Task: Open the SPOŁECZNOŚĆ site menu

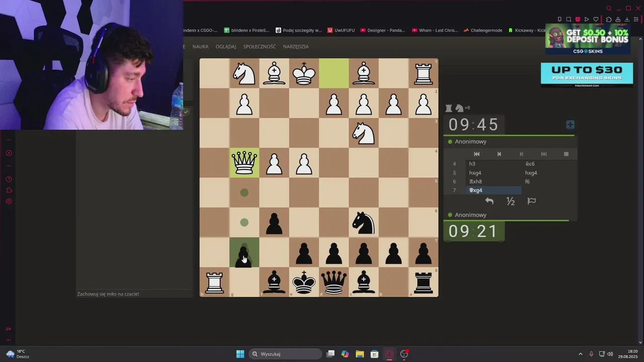Action: pos(259,47)
